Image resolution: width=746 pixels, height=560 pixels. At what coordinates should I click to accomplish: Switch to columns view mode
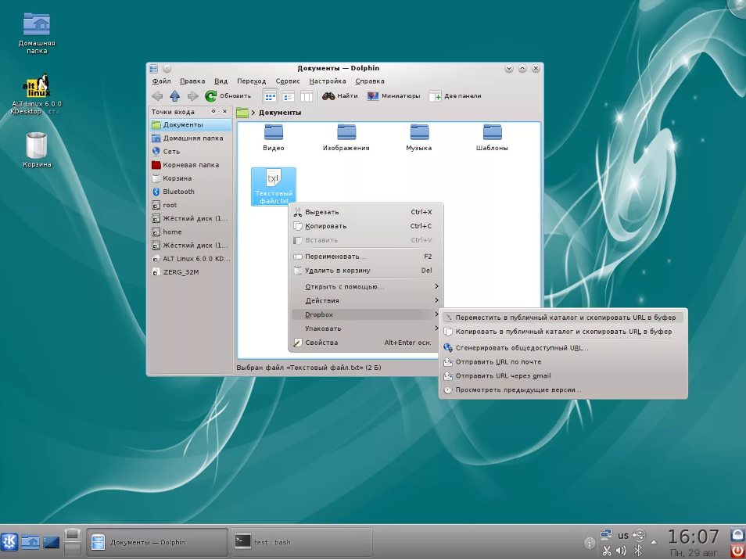click(306, 96)
